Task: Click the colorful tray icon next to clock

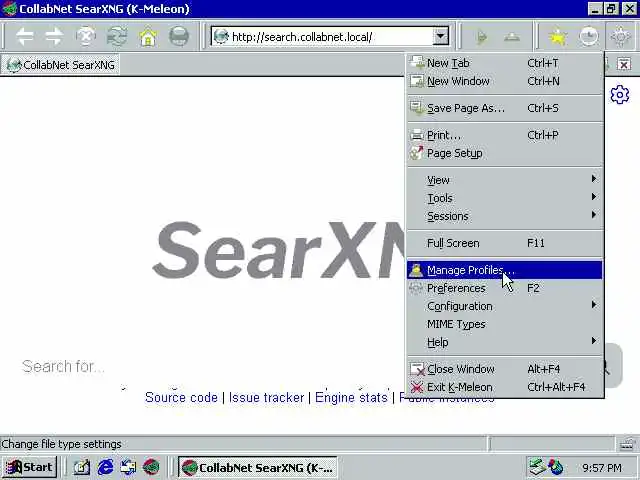Action: coord(556,467)
